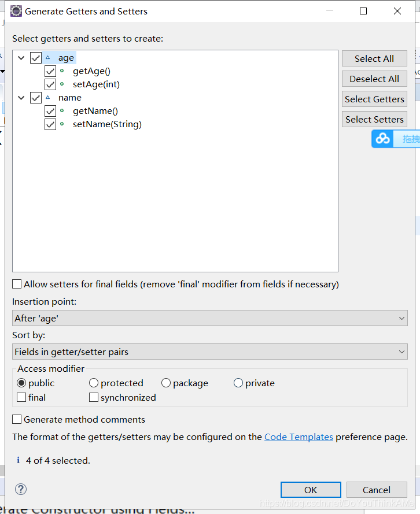Click the green method icon beside getName()

click(x=62, y=111)
